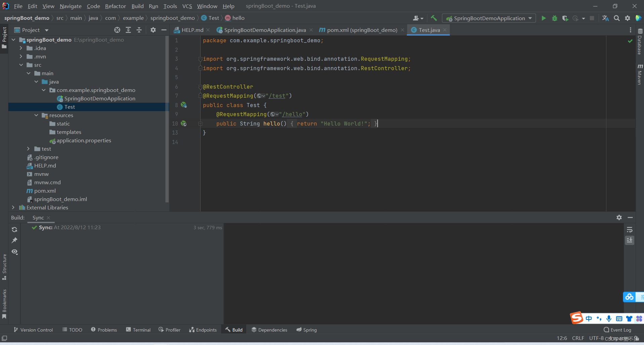Select opened file using the crosshair icon

117,30
